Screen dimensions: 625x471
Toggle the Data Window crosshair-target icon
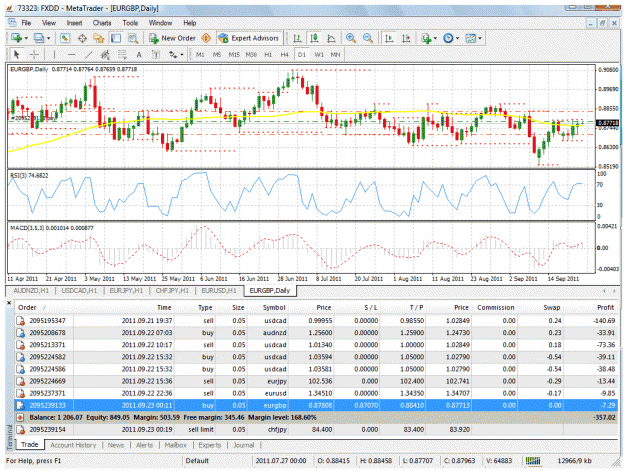click(82, 38)
